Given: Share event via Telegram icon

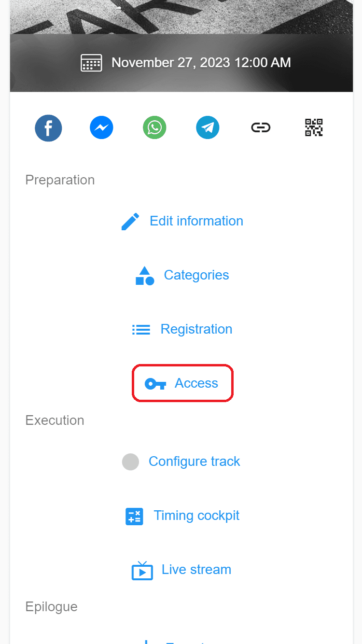Looking at the screenshot, I should pyautogui.click(x=208, y=128).
